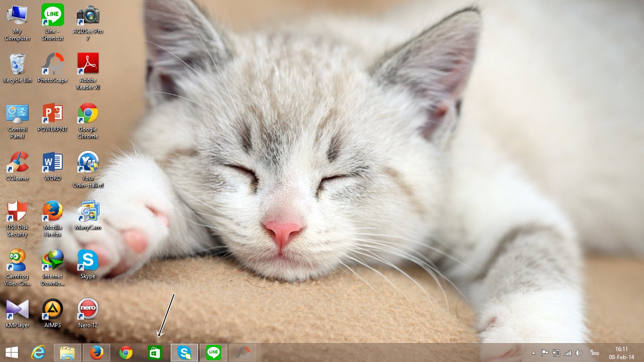This screenshot has width=644, height=362.
Task: Select the Adobe Reader XI desktop icon
Action: point(88,72)
